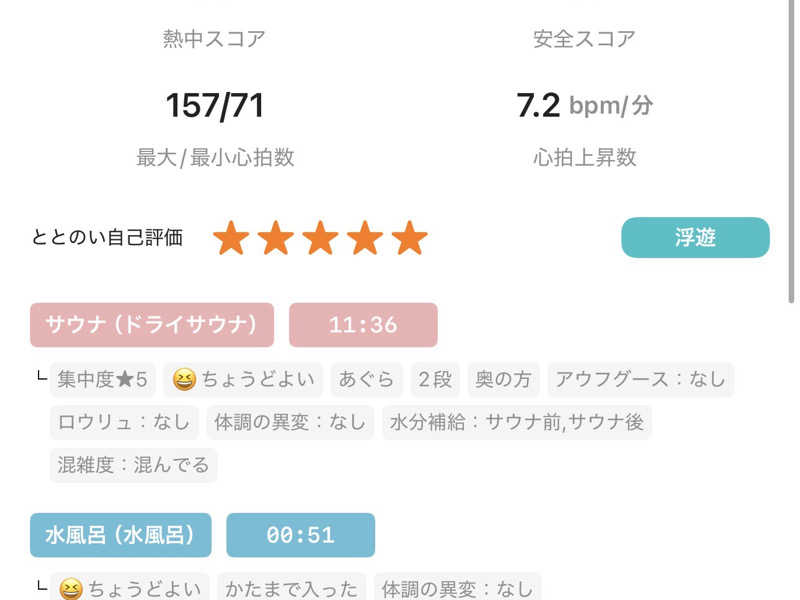This screenshot has width=800, height=600.
Task: Click the third orange rating star
Action: (320, 238)
